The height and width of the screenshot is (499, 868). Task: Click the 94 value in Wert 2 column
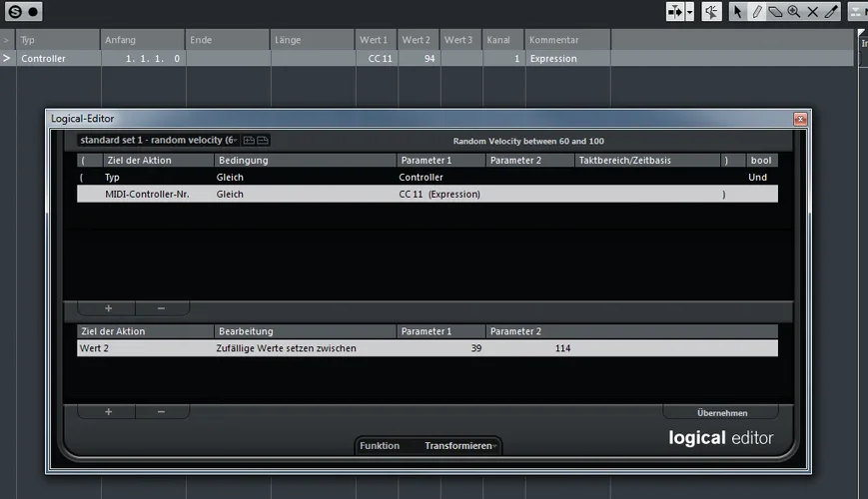pyautogui.click(x=420, y=58)
